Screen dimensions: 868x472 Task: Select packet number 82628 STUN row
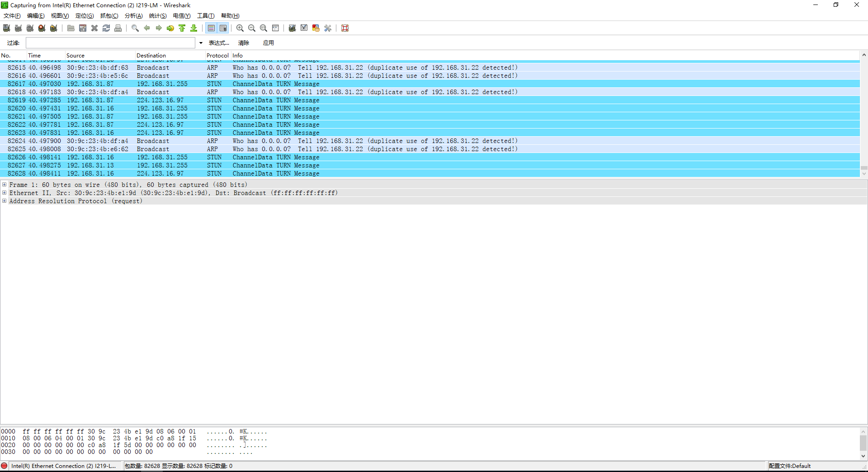(x=430, y=173)
